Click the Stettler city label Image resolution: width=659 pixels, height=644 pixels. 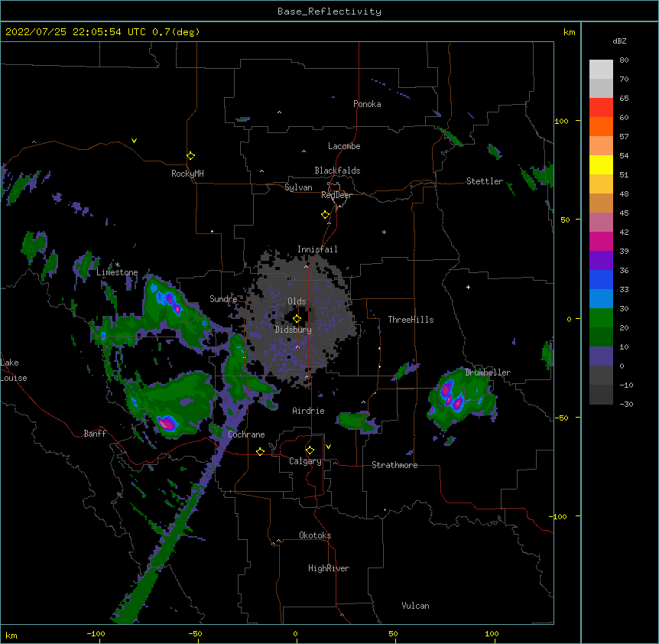pyautogui.click(x=485, y=181)
